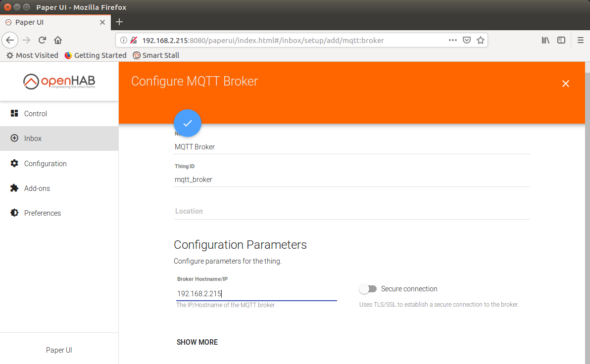This screenshot has height=364, width=590.
Task: Close the Configure MQTT Broker panel
Action: pyautogui.click(x=566, y=84)
